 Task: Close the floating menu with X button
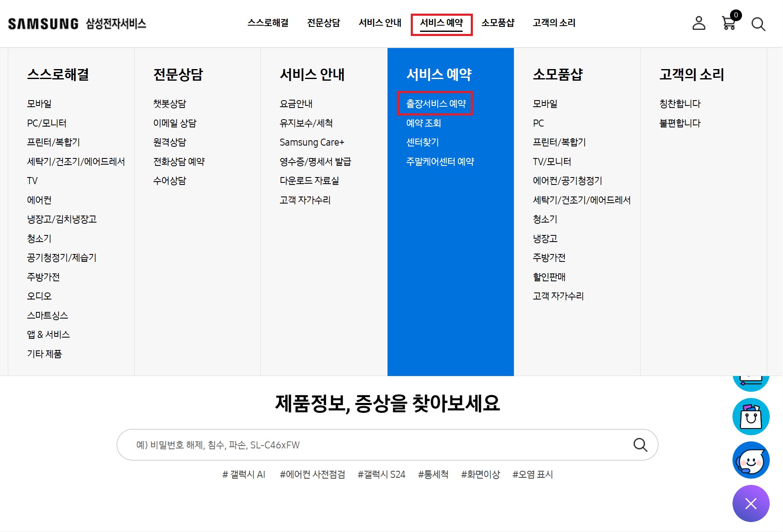(751, 503)
